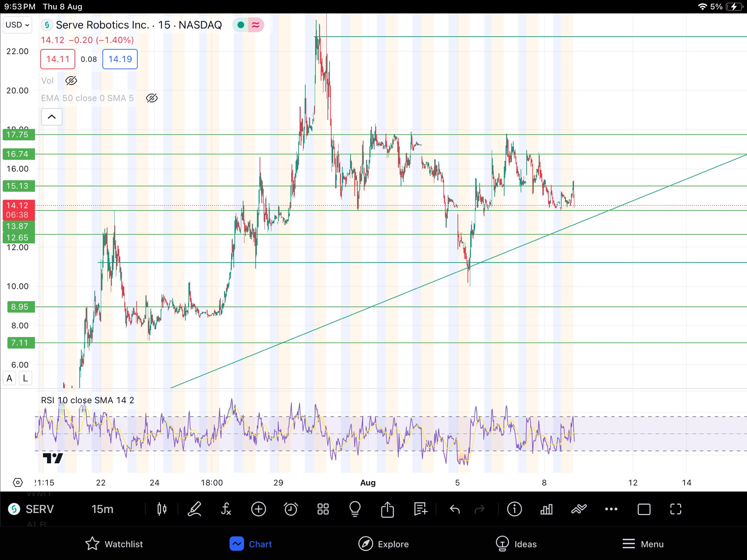Open SERV symbol search
Viewport: 747px width, 560px height.
click(32, 509)
